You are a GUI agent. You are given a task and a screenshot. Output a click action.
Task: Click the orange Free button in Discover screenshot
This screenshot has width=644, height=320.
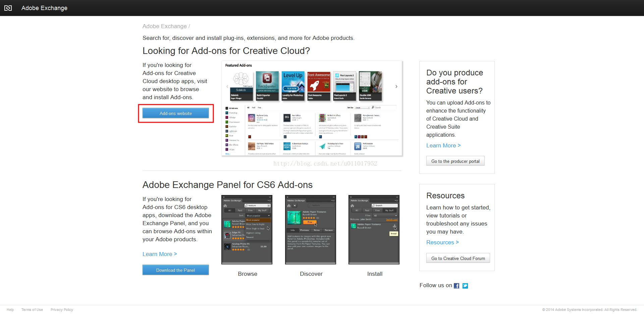pos(310,222)
